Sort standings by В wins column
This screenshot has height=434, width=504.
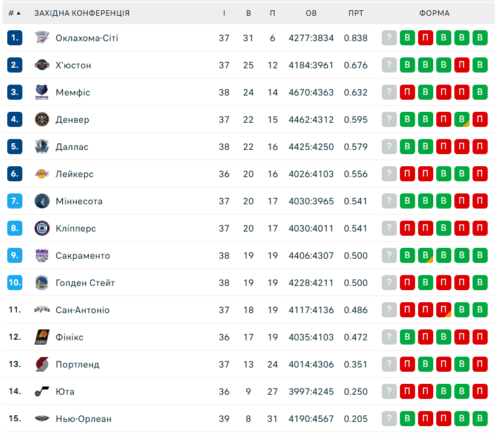click(249, 13)
